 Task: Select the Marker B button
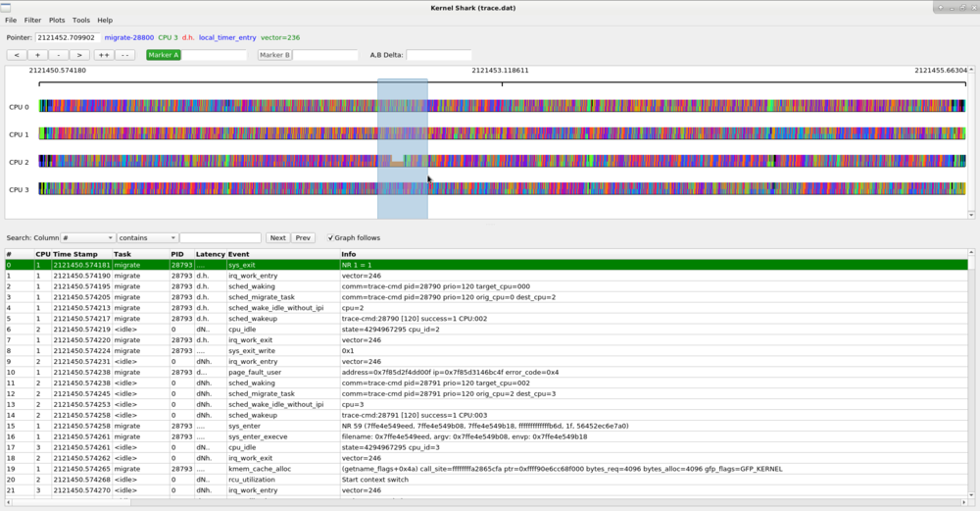(x=274, y=55)
